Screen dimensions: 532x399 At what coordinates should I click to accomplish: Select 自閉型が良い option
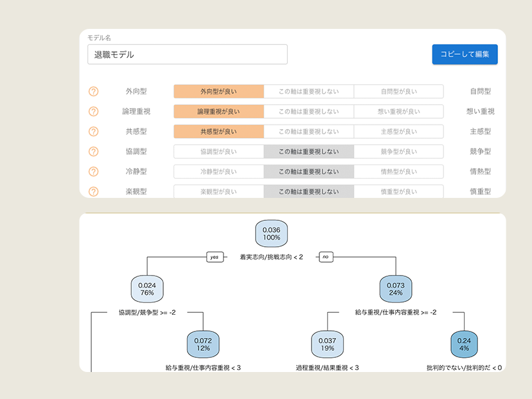point(398,91)
